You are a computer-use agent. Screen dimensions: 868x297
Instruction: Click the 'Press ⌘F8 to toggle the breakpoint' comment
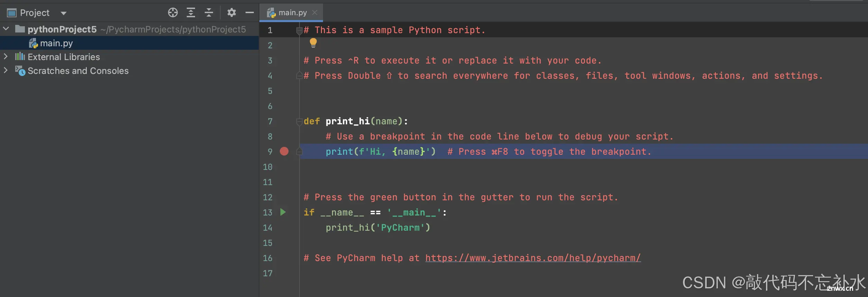tap(550, 152)
